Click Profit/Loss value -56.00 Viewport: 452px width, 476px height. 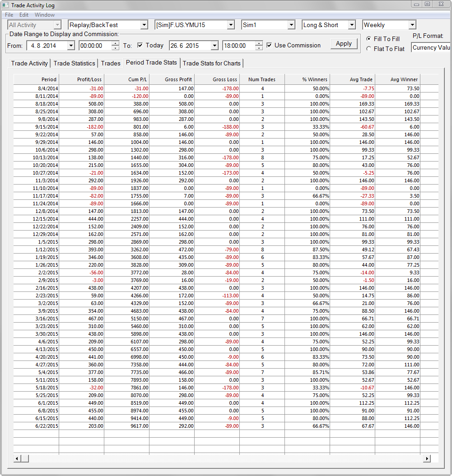click(x=81, y=273)
